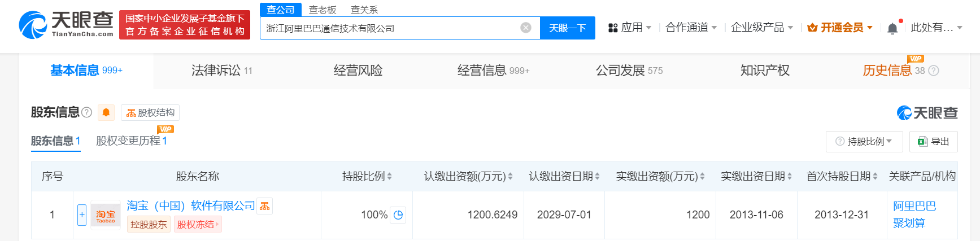Click the 阿里巴巴 related product link

tap(914, 207)
